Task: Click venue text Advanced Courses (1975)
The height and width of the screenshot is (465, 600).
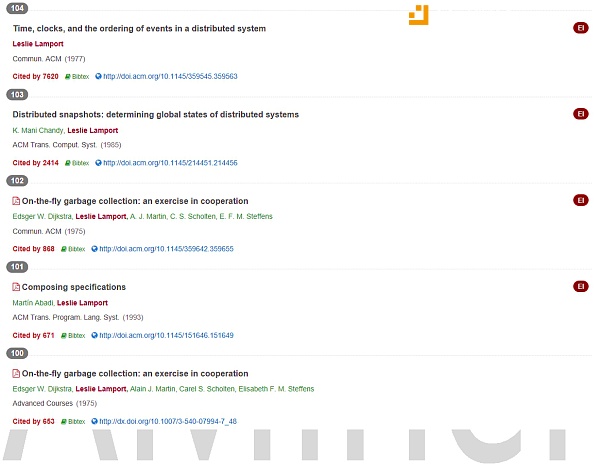Action: [55, 404]
